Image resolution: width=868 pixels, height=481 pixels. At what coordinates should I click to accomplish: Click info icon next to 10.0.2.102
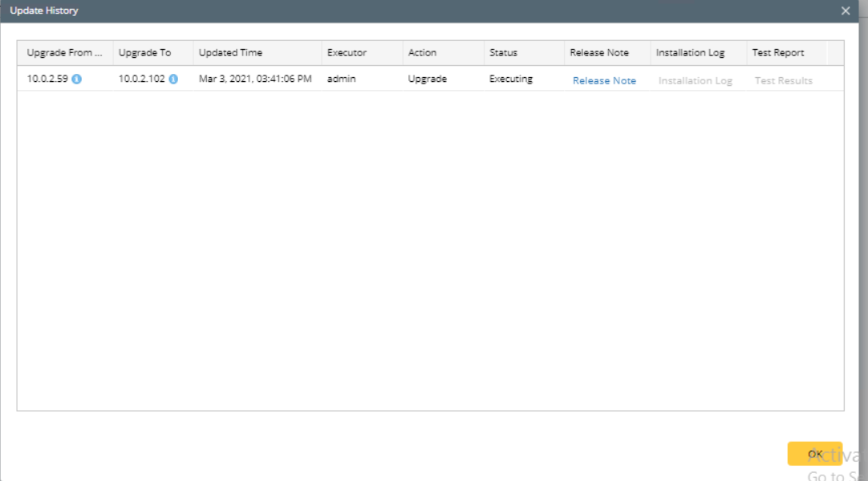(173, 79)
